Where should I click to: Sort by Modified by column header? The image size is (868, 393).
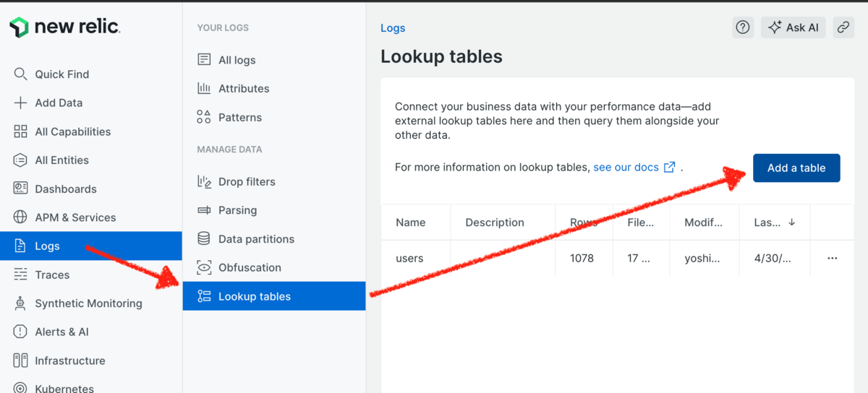pyautogui.click(x=703, y=223)
